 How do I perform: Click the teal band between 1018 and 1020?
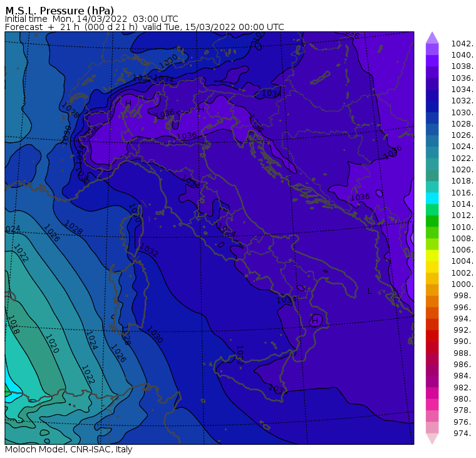[x=432, y=175]
